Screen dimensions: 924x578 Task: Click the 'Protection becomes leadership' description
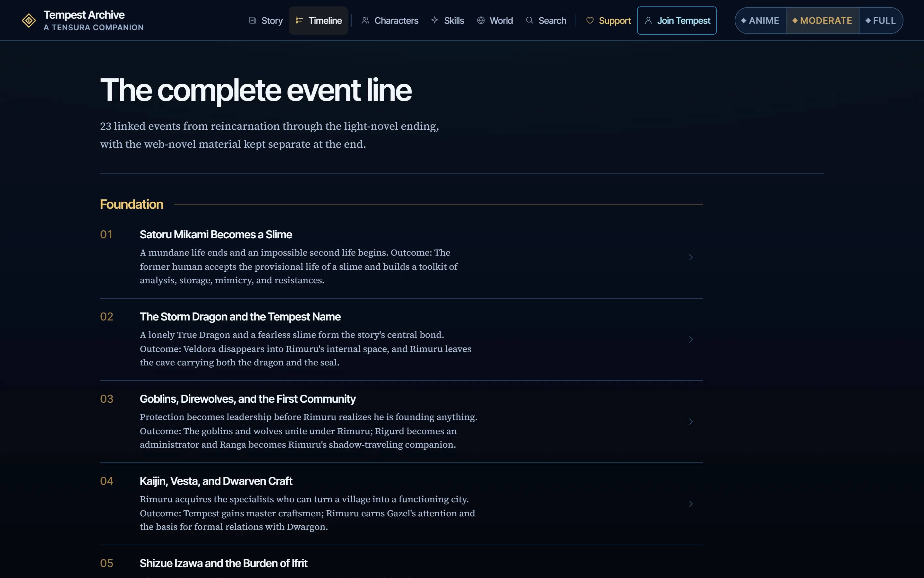point(309,431)
